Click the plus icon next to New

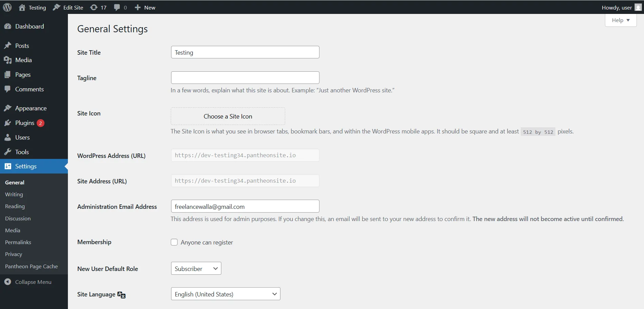(x=137, y=7)
